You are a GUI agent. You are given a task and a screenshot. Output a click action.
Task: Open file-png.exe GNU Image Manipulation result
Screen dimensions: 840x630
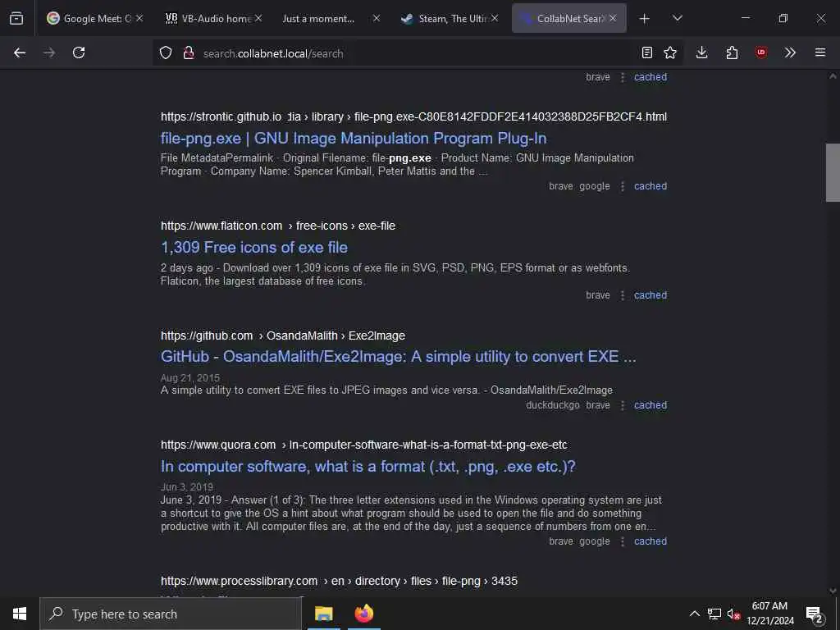click(x=354, y=138)
